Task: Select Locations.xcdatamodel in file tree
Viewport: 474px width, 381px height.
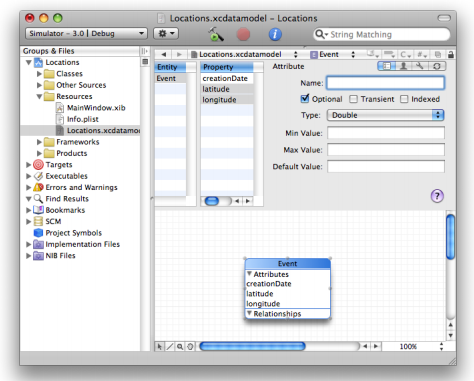Action: [x=80, y=130]
